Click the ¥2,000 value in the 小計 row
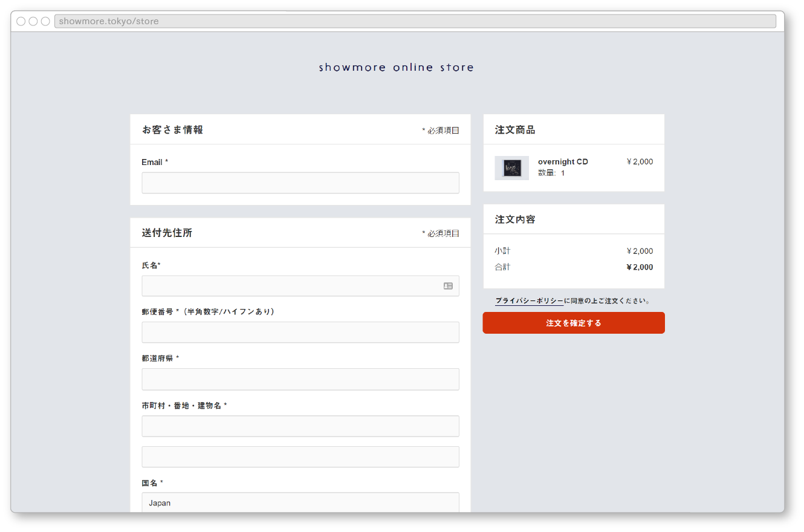 [x=640, y=251]
